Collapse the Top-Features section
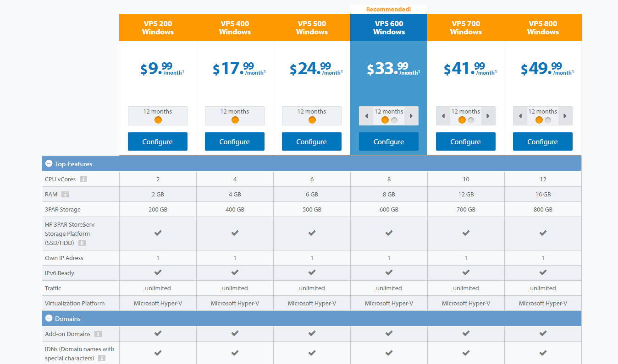This screenshot has width=618, height=364. [x=49, y=163]
